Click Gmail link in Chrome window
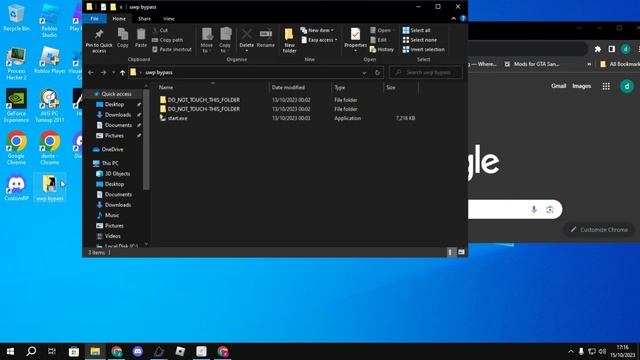This screenshot has height=360, width=640. click(558, 86)
